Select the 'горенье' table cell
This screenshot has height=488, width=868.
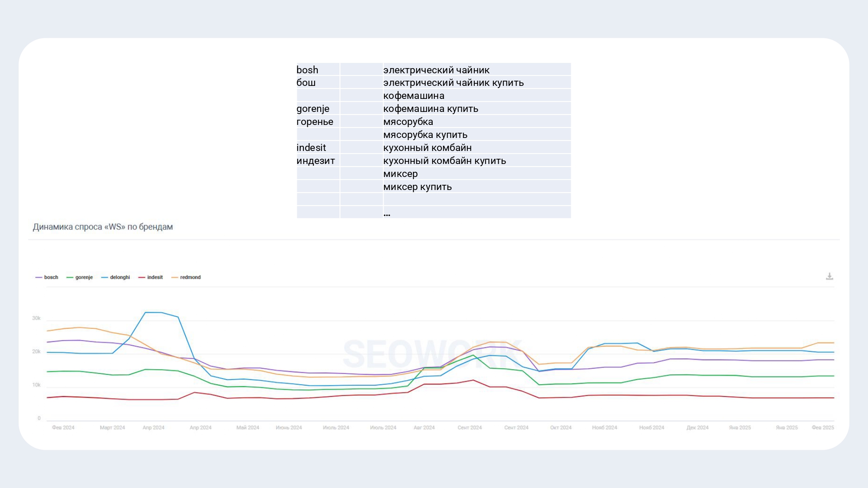tap(318, 121)
